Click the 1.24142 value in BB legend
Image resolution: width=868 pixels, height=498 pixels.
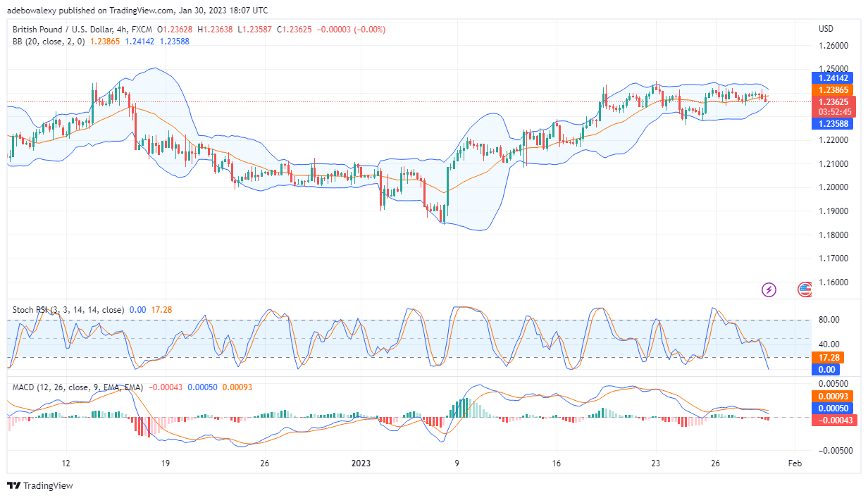point(139,41)
